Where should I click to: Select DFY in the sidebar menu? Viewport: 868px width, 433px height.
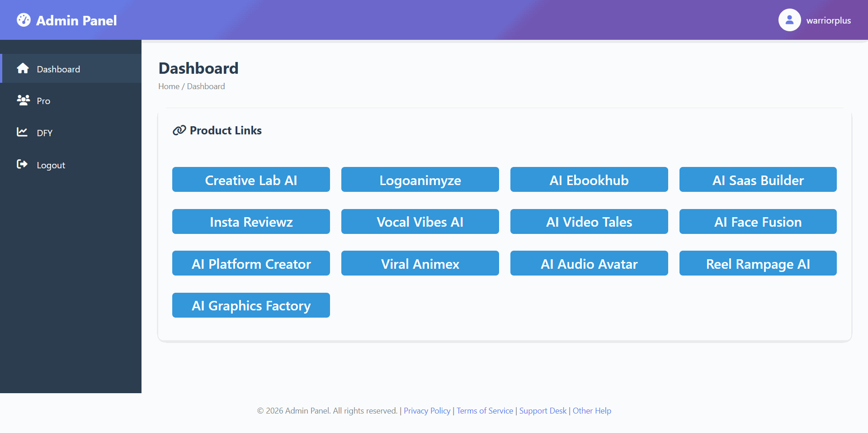pos(44,133)
